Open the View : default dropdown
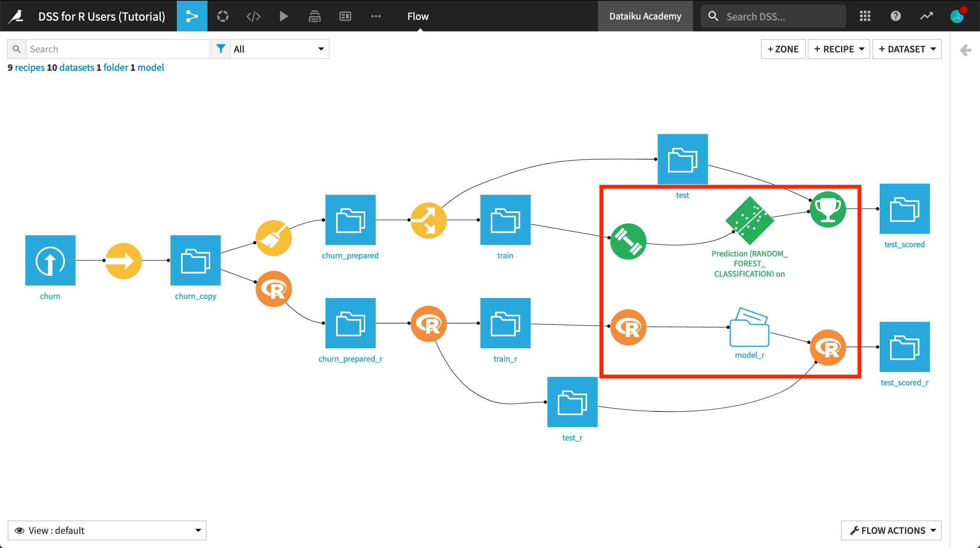This screenshot has width=980, height=548. pos(107,530)
